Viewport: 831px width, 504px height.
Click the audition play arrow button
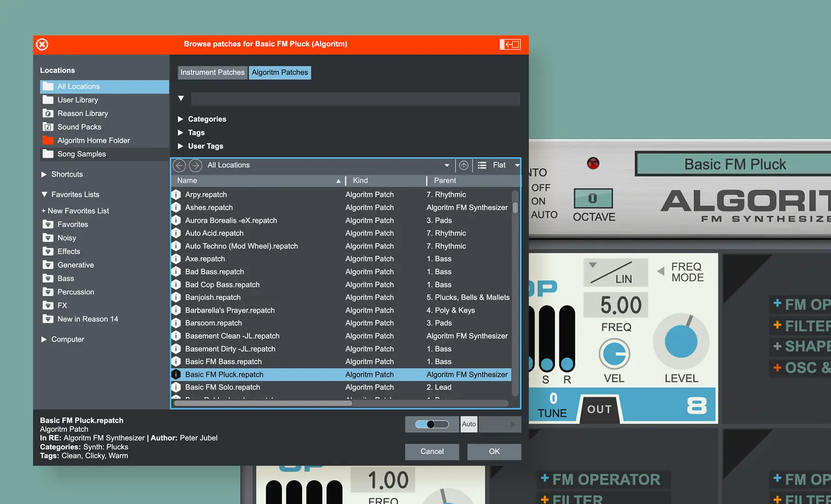coord(512,424)
